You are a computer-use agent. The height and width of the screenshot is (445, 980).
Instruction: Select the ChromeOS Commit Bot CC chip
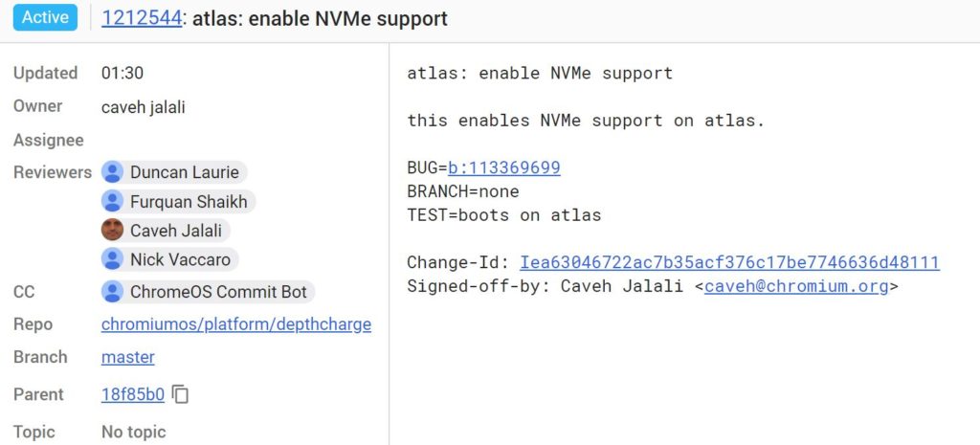(x=208, y=292)
